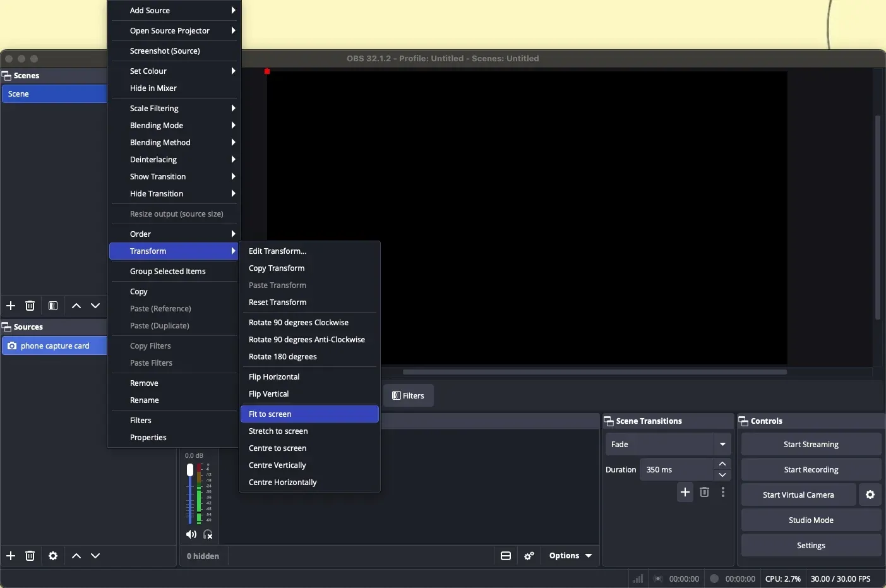This screenshot has width=886, height=588.
Task: Click Start Streaming button
Action: (x=811, y=445)
